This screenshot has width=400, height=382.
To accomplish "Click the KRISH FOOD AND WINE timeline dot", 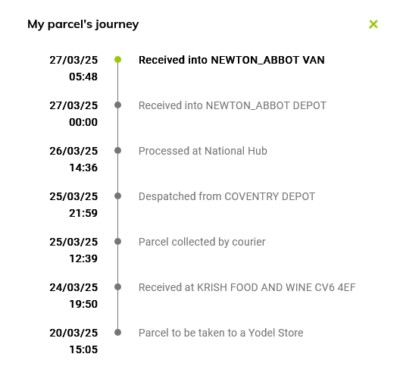I will [x=118, y=287].
